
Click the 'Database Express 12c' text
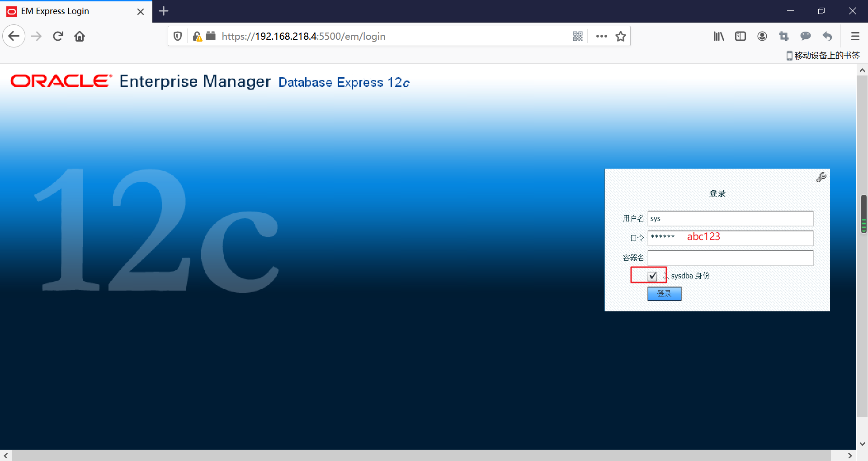pyautogui.click(x=344, y=82)
